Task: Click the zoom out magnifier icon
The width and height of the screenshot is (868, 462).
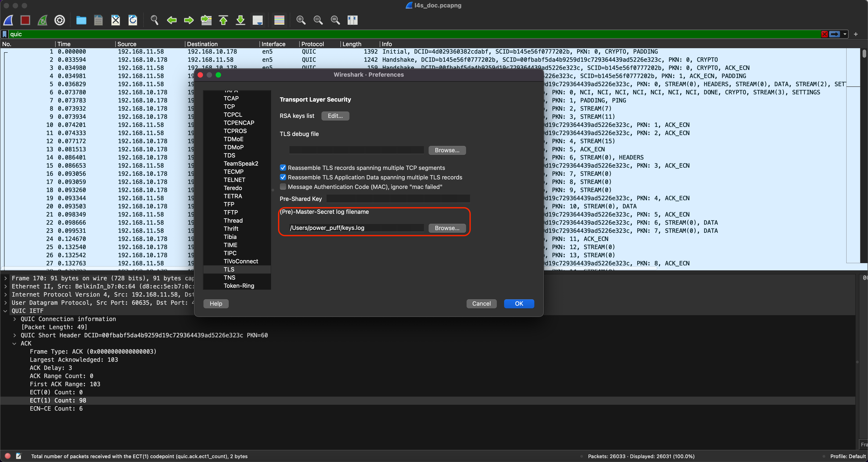Action: click(x=318, y=20)
